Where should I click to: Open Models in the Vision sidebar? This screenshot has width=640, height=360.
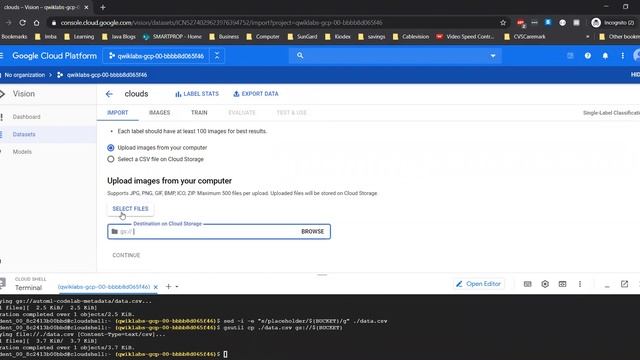(x=22, y=152)
